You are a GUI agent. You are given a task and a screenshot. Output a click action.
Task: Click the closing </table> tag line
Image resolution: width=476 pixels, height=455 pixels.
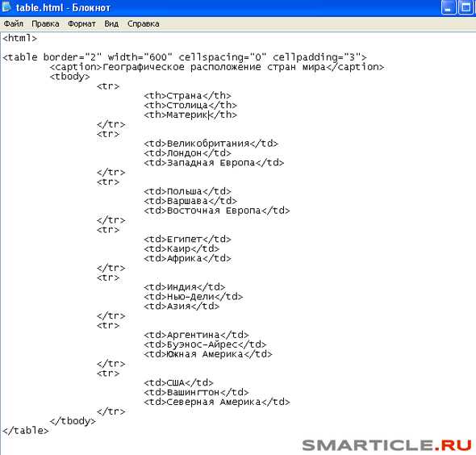[x=26, y=431]
